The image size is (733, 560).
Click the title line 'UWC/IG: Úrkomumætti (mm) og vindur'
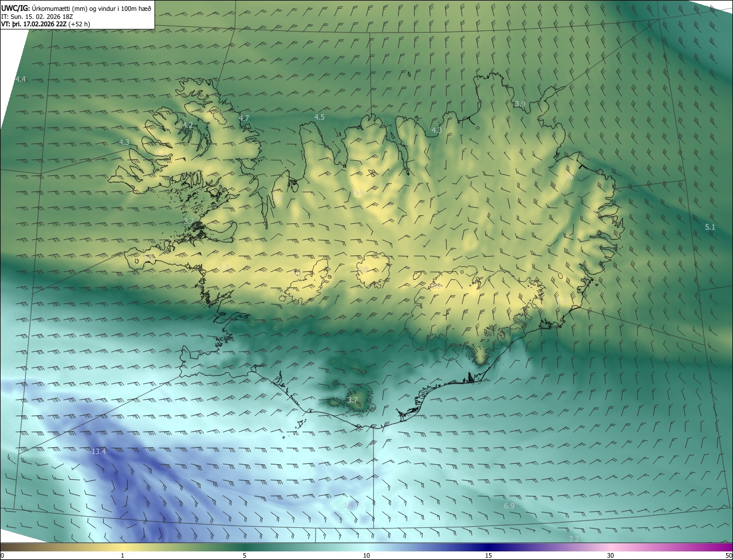coord(76,7)
